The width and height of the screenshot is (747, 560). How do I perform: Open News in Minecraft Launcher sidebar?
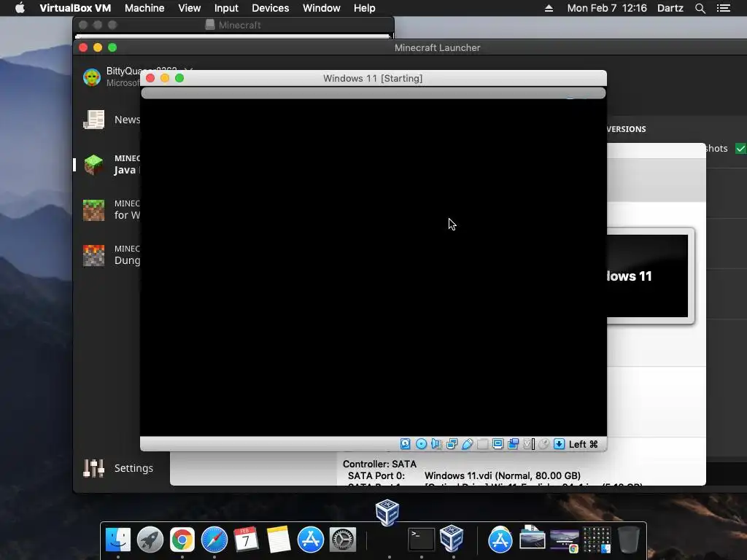coord(112,120)
